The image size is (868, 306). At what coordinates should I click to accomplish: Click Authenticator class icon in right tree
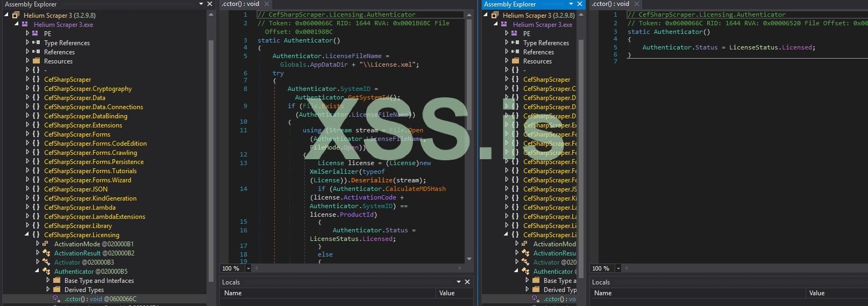525,271
